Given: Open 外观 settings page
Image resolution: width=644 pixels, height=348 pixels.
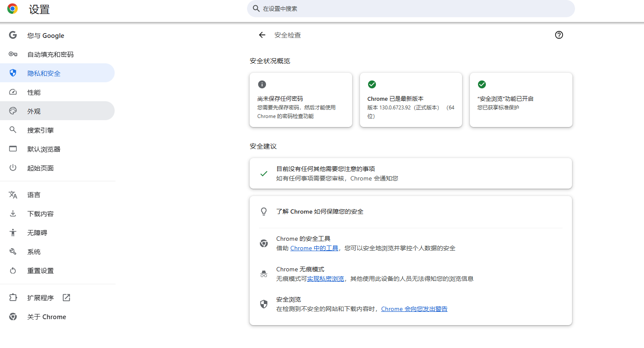Looking at the screenshot, I should pos(57,111).
